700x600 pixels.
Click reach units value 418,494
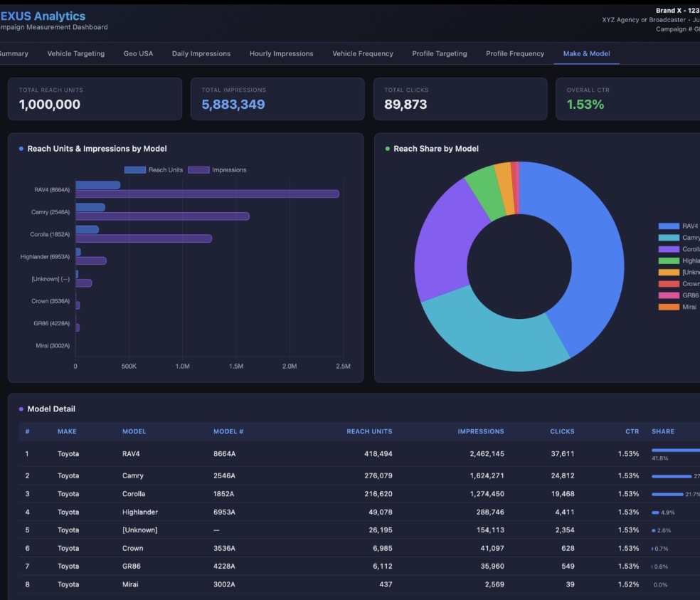pyautogui.click(x=378, y=454)
